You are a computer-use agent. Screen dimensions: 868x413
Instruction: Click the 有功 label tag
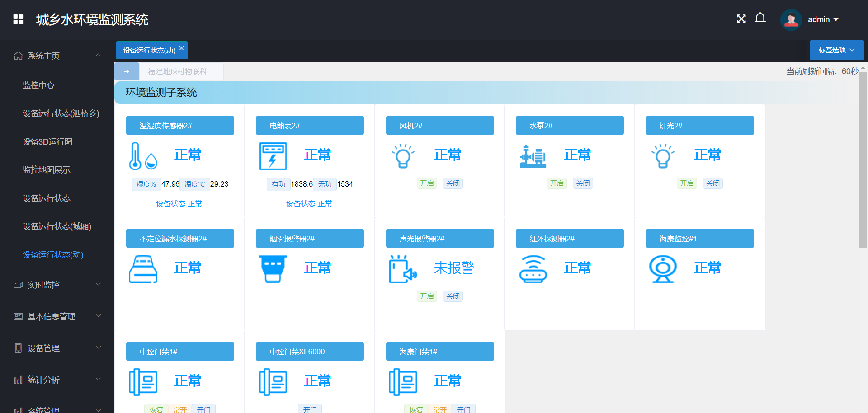(278, 184)
